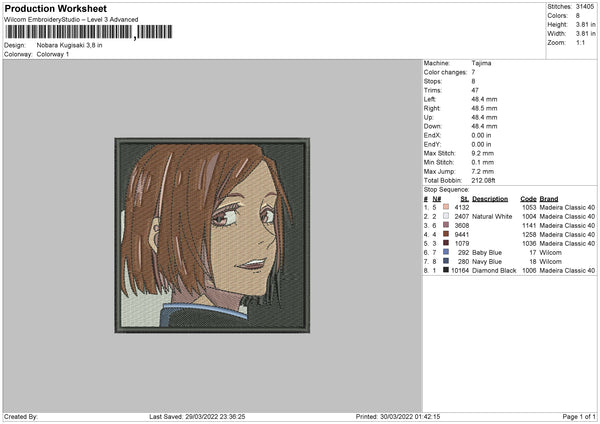
Task: Click the Max Jump value '7.2 mm'
Action: click(x=483, y=171)
